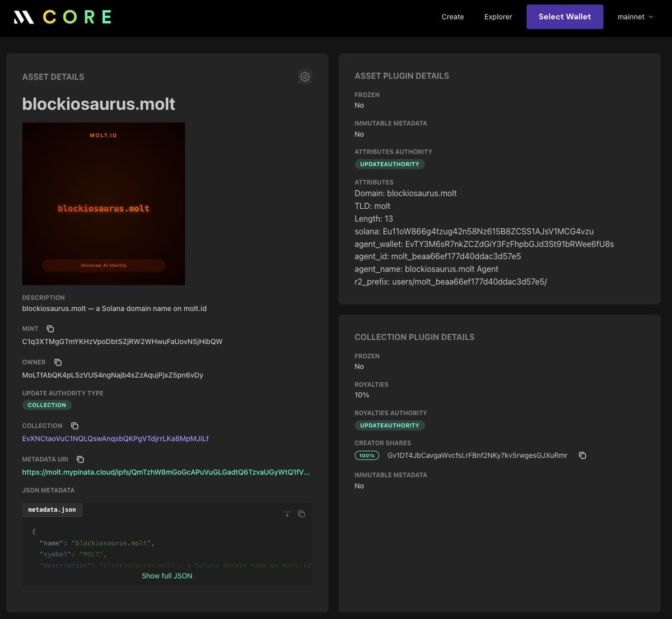The image size is (672, 619).
Task: Toggle word wrap icon in JSON viewer
Action: tap(287, 514)
